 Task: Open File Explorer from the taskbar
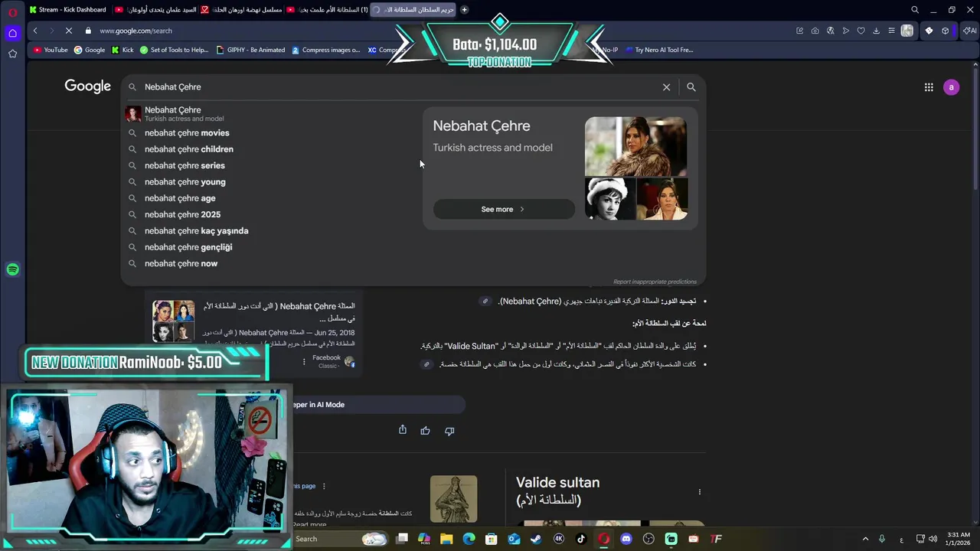(x=446, y=539)
